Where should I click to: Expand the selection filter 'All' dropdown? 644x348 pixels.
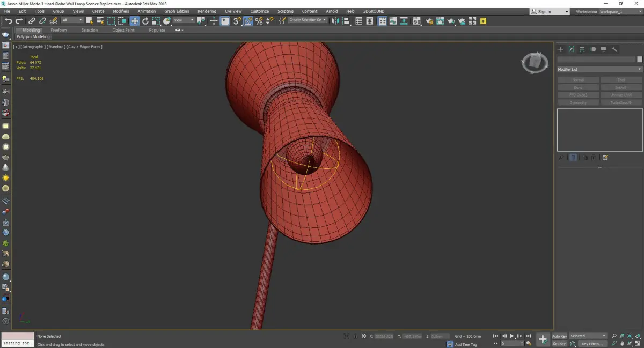tap(72, 21)
